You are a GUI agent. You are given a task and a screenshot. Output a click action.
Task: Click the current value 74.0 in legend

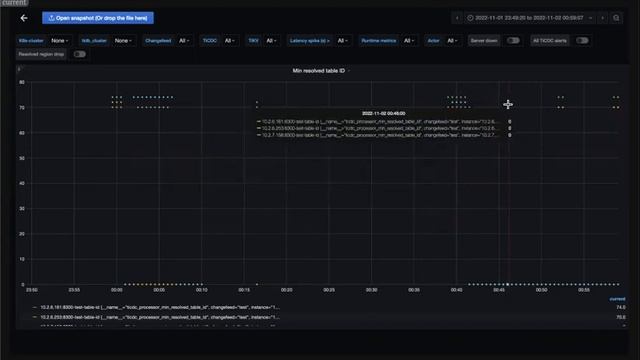point(621,307)
